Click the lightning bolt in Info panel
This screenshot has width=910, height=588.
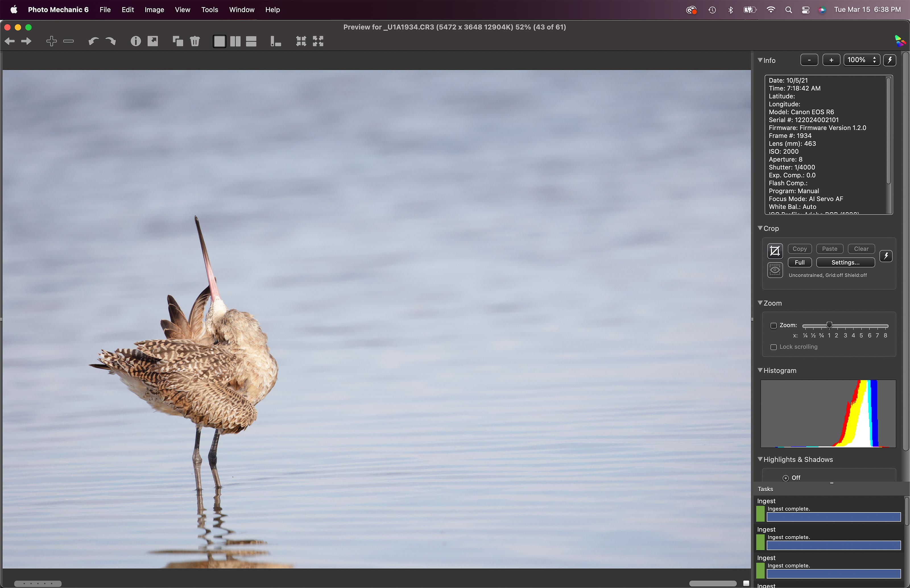[x=890, y=60]
